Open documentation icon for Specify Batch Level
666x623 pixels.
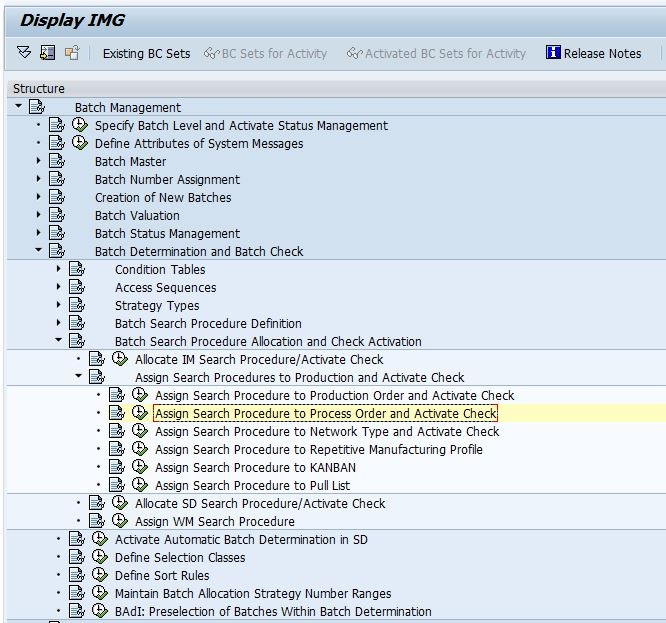click(x=56, y=125)
